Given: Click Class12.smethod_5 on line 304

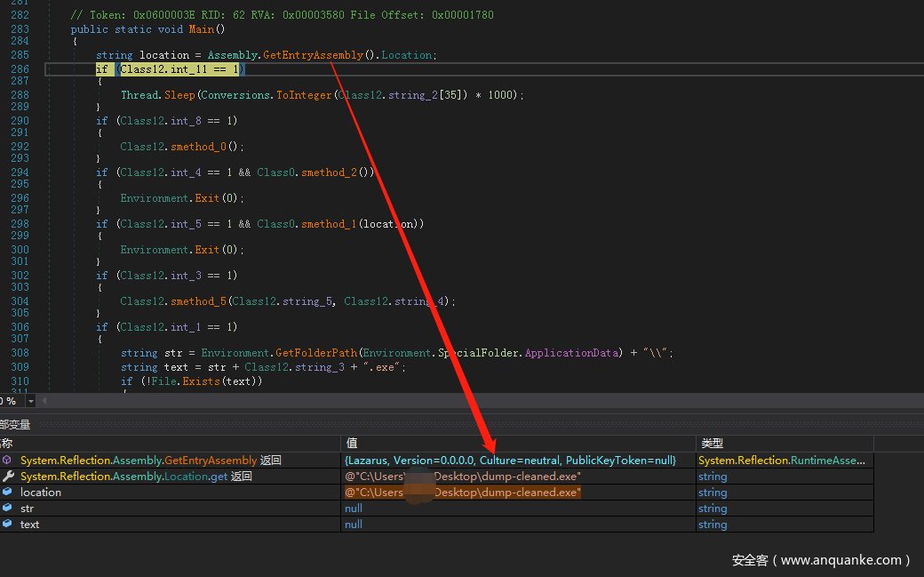Looking at the screenshot, I should tap(173, 301).
